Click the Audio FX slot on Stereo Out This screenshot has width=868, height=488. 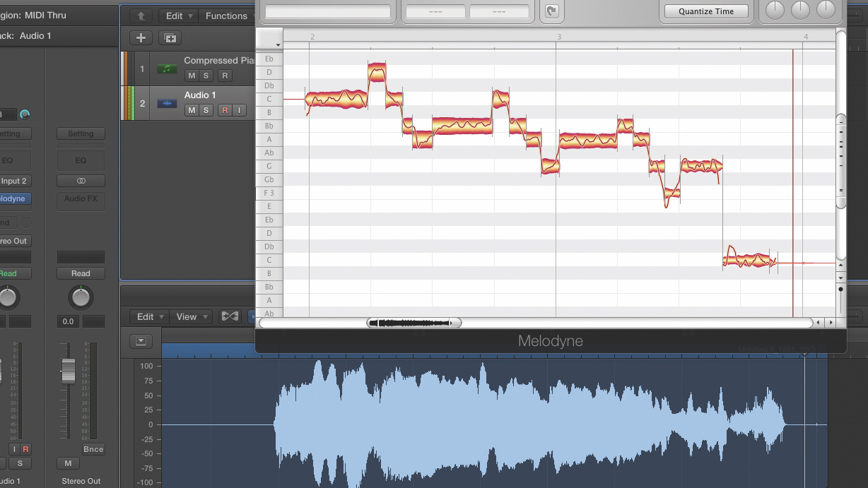pos(81,202)
